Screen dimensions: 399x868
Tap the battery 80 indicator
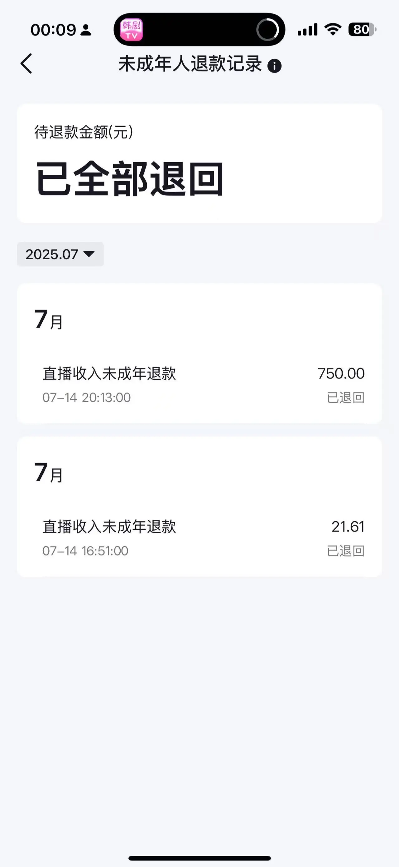pos(362,29)
